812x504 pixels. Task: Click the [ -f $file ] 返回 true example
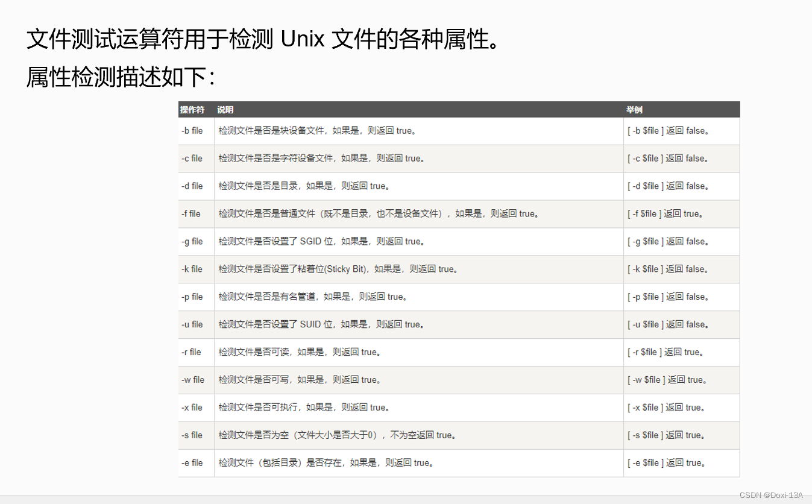coord(666,213)
